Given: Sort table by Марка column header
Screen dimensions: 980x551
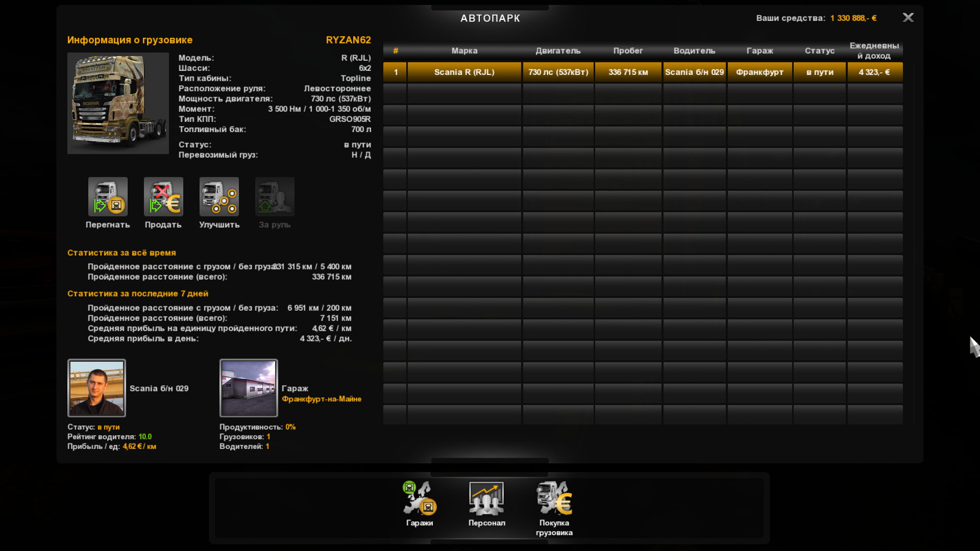Looking at the screenshot, I should click(464, 51).
